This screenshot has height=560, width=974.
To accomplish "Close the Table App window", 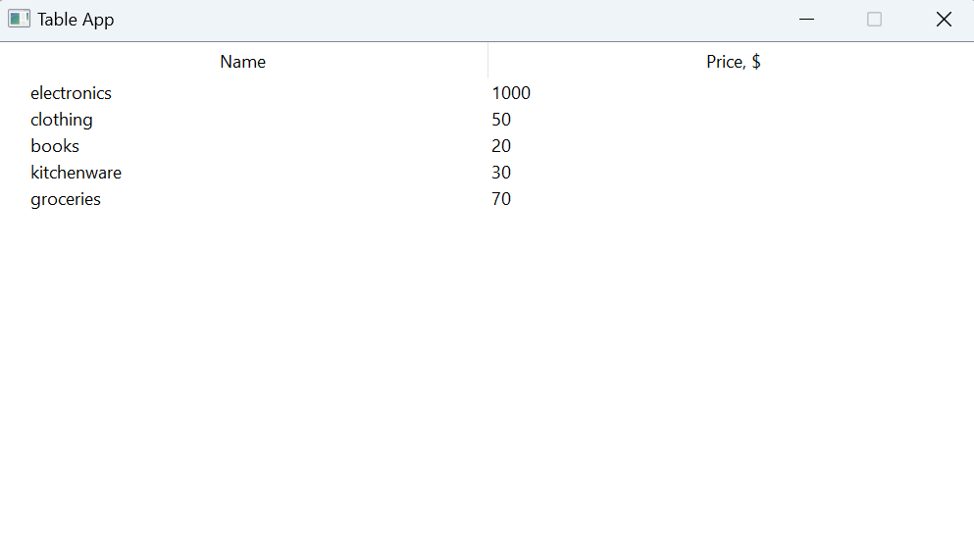I will 944,20.
